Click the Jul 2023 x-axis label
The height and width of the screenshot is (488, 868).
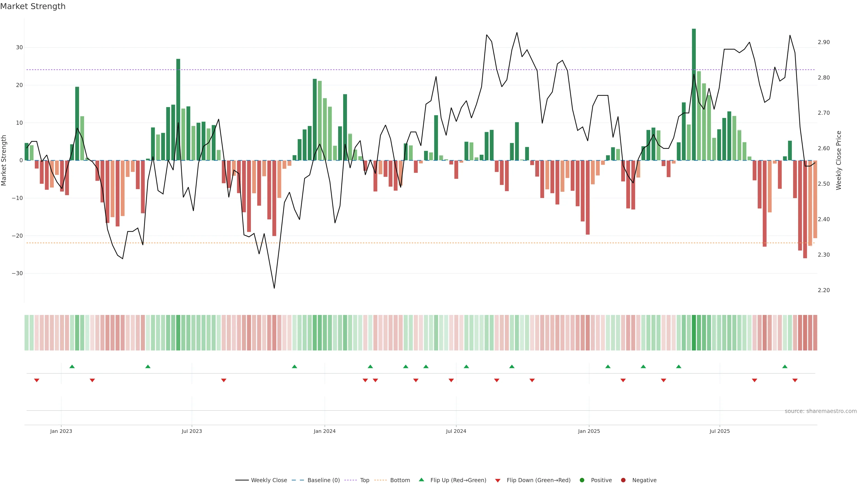click(x=192, y=431)
